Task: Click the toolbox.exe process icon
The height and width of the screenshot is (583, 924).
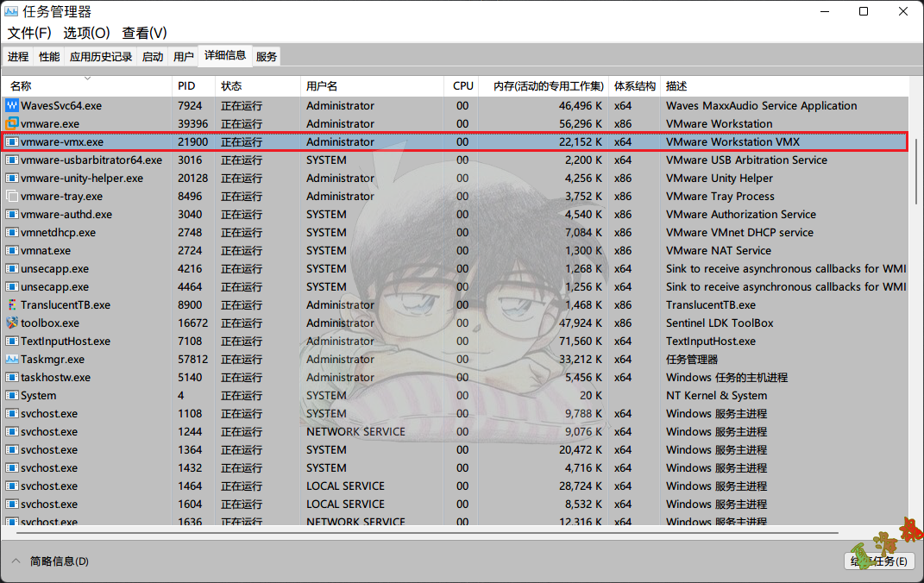Action: [x=12, y=323]
